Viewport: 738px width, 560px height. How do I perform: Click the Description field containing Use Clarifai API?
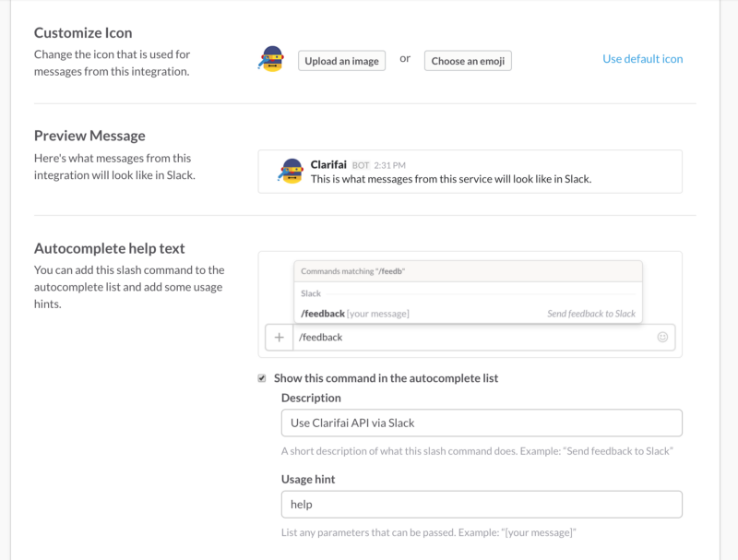tap(482, 423)
